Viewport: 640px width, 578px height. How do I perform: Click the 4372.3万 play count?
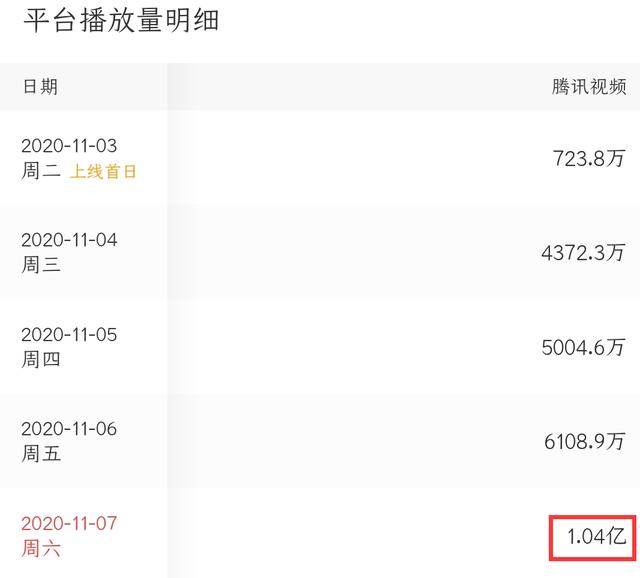(583, 252)
